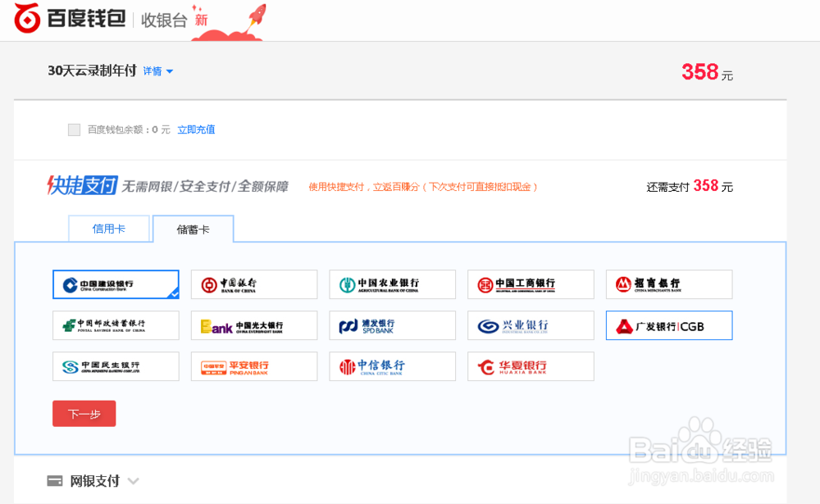The image size is (820, 504).
Task: Select China Merchants Bank 招商银行
Action: (669, 284)
